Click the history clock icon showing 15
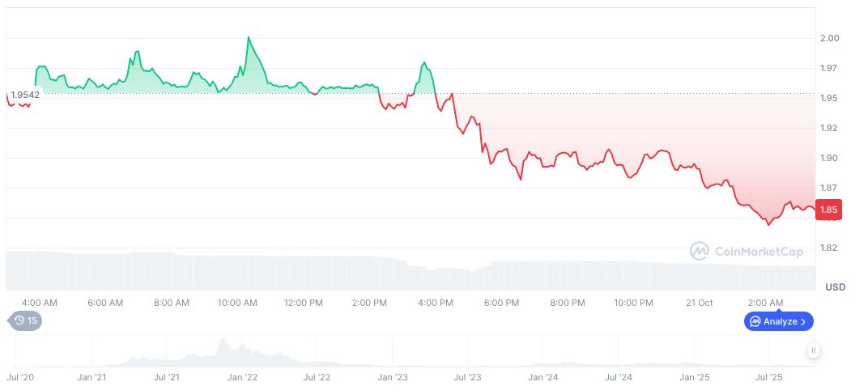 click(19, 320)
